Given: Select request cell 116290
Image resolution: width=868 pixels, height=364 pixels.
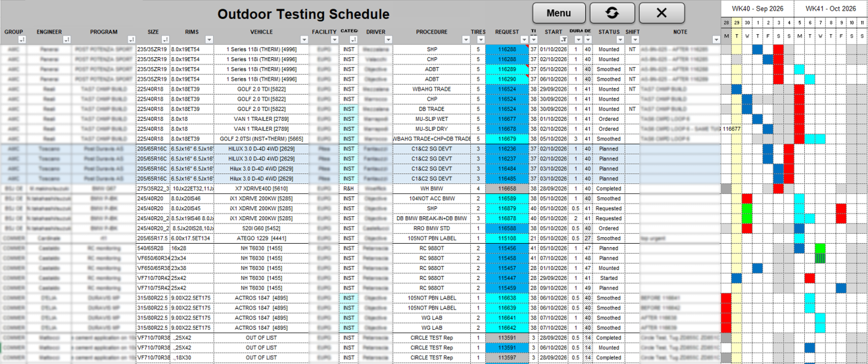Looking at the screenshot, I should [507, 79].
